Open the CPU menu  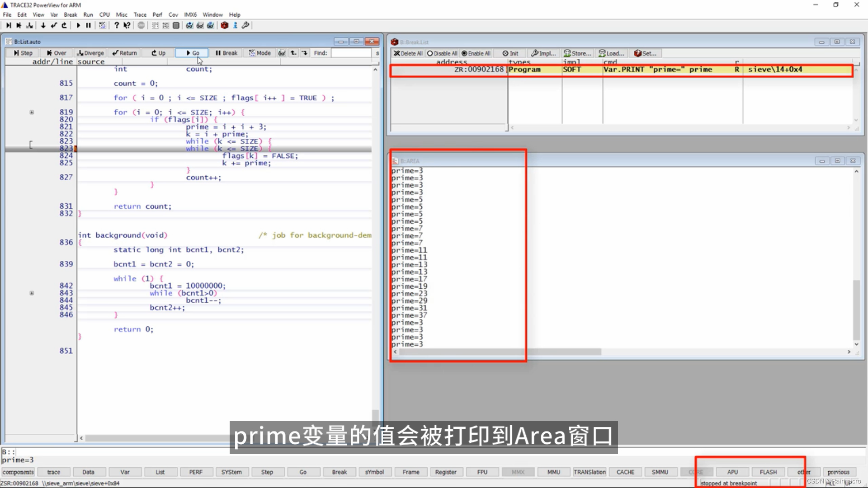[x=104, y=14]
